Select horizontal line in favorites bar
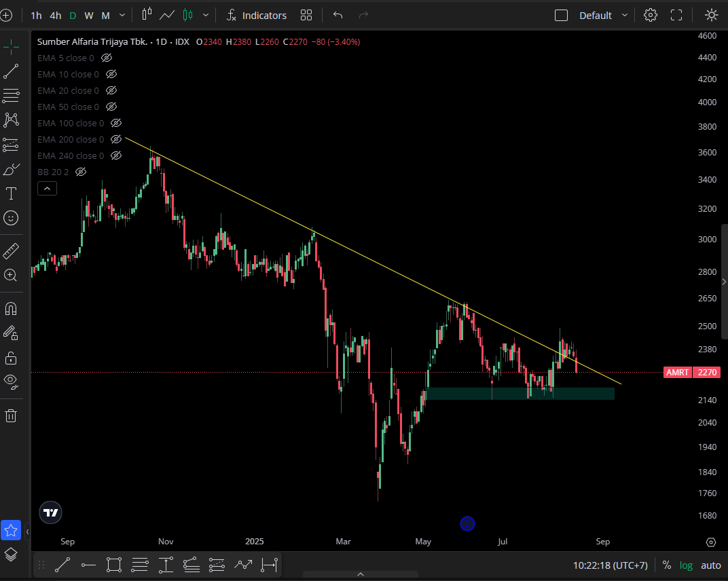Viewport: 728px width, 581px height. (x=88, y=565)
